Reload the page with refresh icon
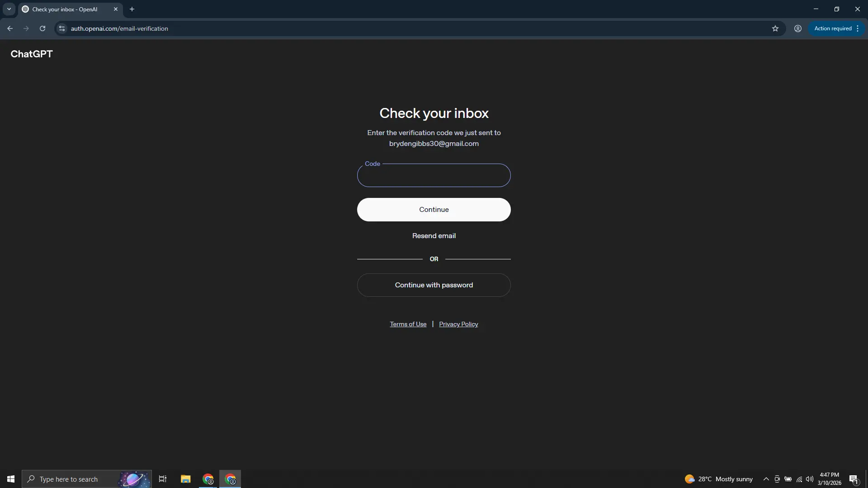 pos(42,28)
